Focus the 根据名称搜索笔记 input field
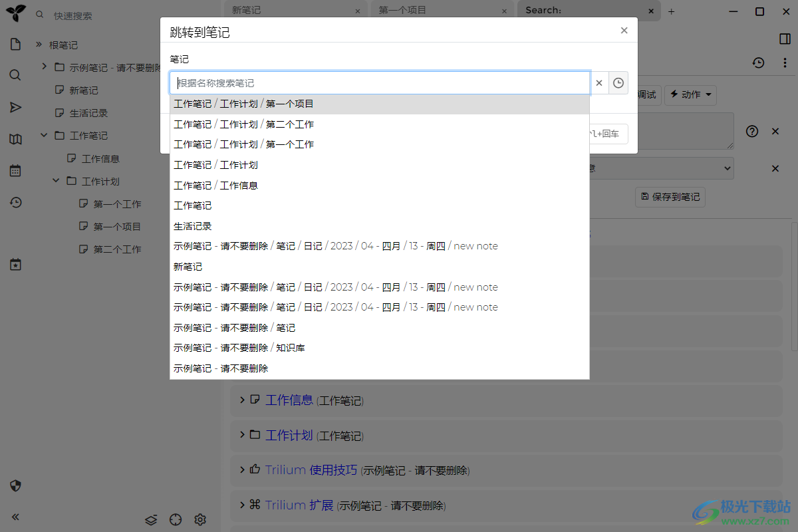798x532 pixels. point(380,83)
